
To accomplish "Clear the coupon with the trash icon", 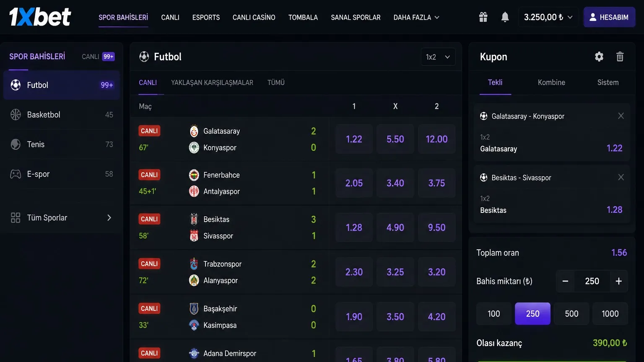I will (x=620, y=57).
